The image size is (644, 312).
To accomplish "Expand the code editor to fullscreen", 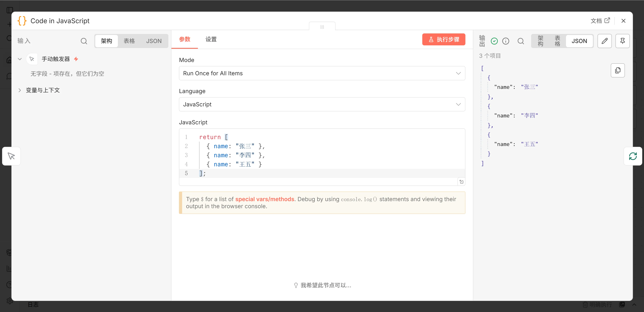I will pos(461,182).
